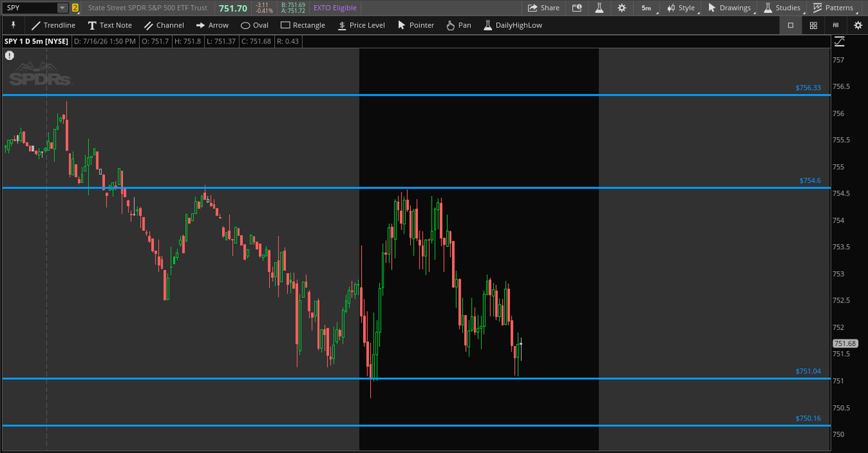The height and width of the screenshot is (453, 868).
Task: Click the SPY 1 D 5m [NYSE] label
Action: coord(37,41)
